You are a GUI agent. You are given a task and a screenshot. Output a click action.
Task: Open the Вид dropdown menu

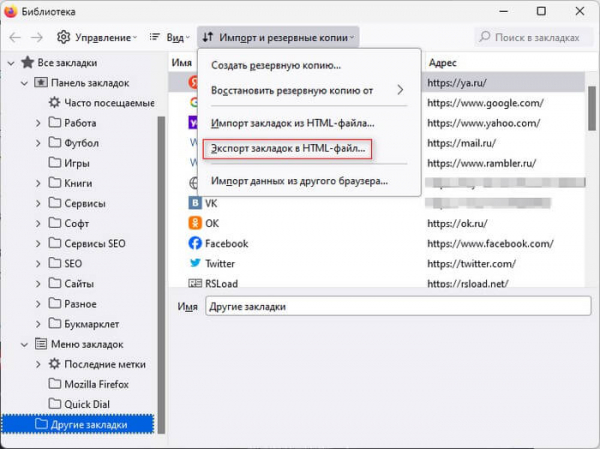pyautogui.click(x=170, y=38)
